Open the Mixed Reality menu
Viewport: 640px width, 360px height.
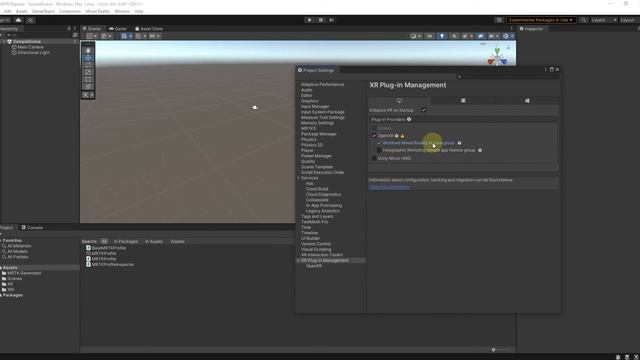pos(97,11)
